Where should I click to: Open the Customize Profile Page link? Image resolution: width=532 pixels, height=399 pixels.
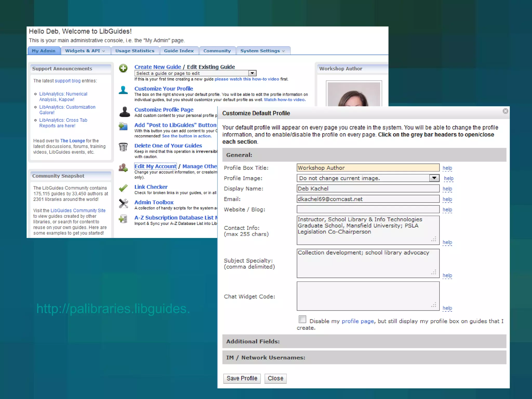[164, 110]
